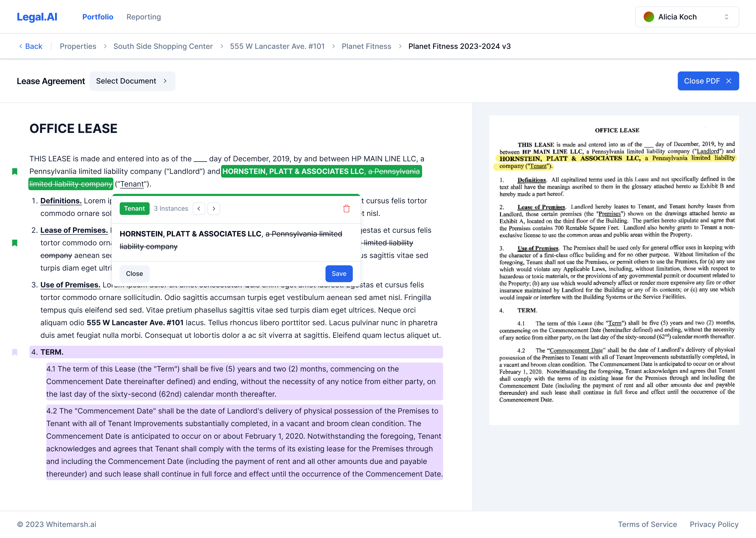Click the PDF page preview
The width and height of the screenshot is (756, 538).
point(614,270)
